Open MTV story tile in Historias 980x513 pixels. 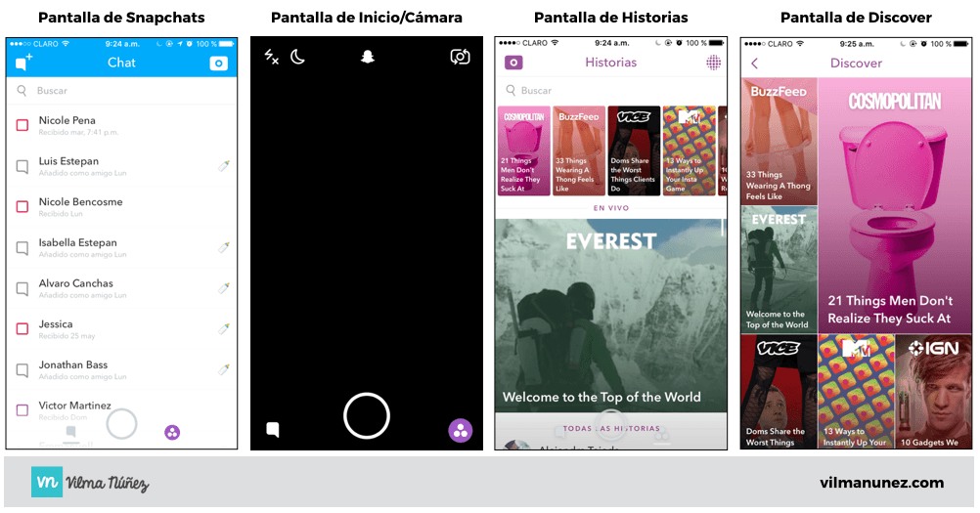pyautogui.click(x=689, y=150)
